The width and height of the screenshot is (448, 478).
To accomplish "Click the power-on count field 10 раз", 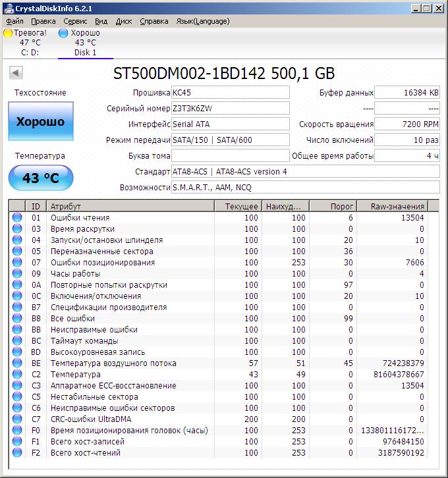I will [407, 140].
